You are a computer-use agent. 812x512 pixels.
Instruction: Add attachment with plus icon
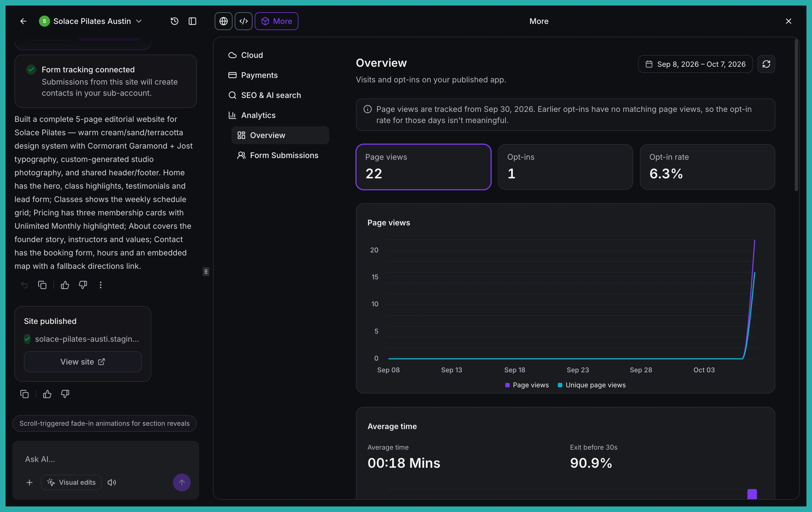point(29,483)
